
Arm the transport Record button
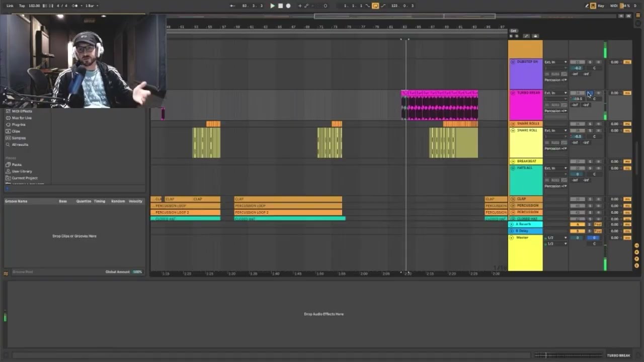pos(288,6)
